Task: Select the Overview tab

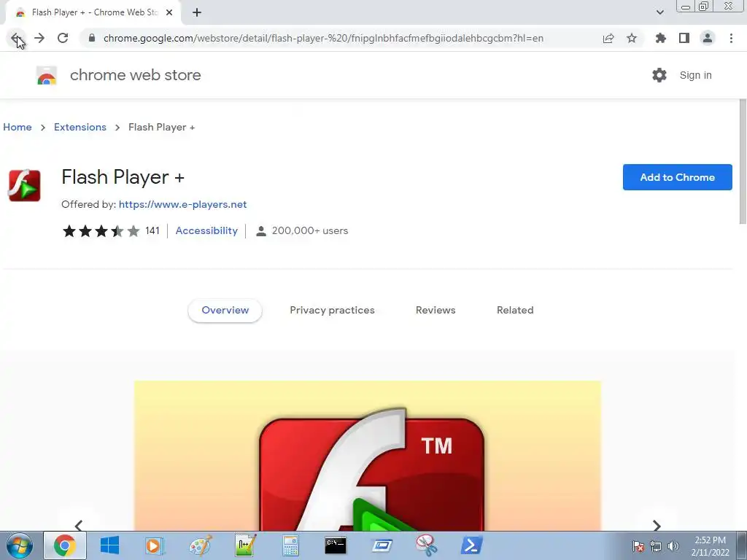Action: (225, 310)
